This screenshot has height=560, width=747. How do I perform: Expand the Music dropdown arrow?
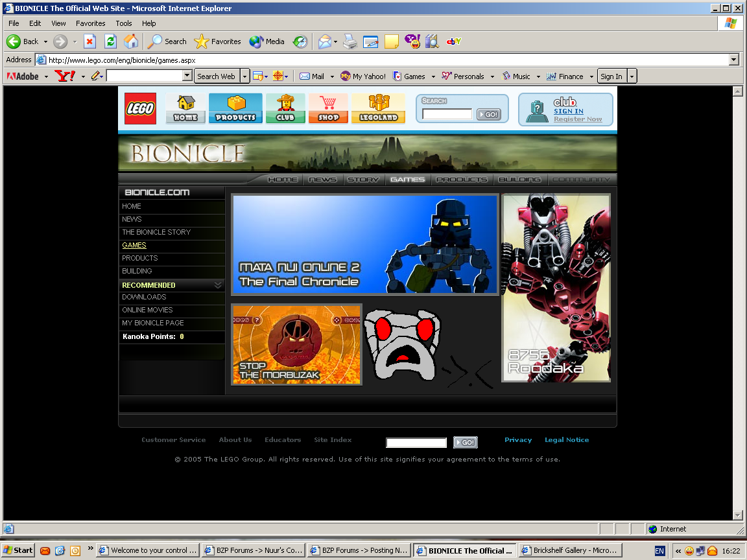pos(538,76)
